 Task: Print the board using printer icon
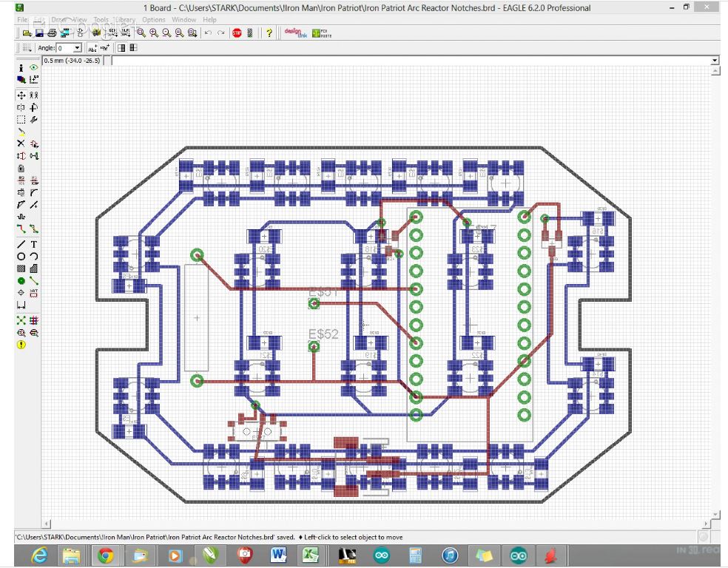point(52,33)
